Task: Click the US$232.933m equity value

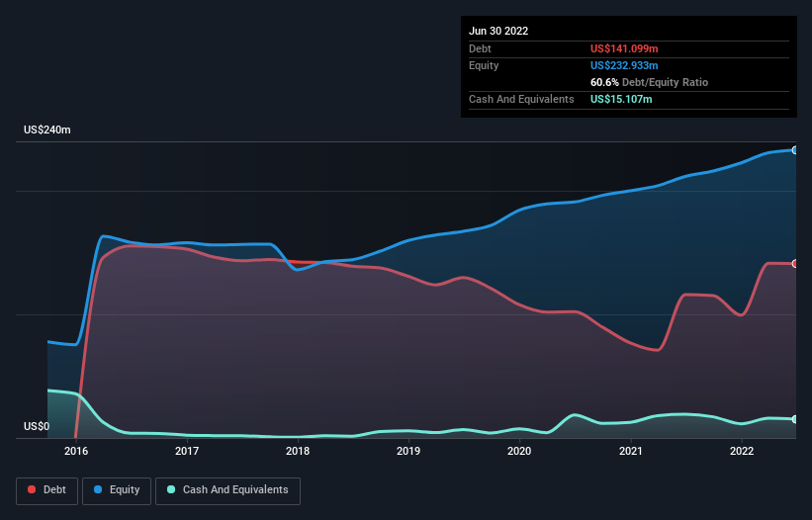Action: (624, 65)
